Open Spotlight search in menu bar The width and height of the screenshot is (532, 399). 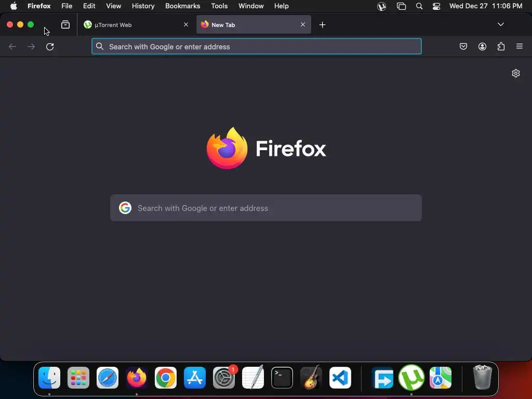coord(419,6)
